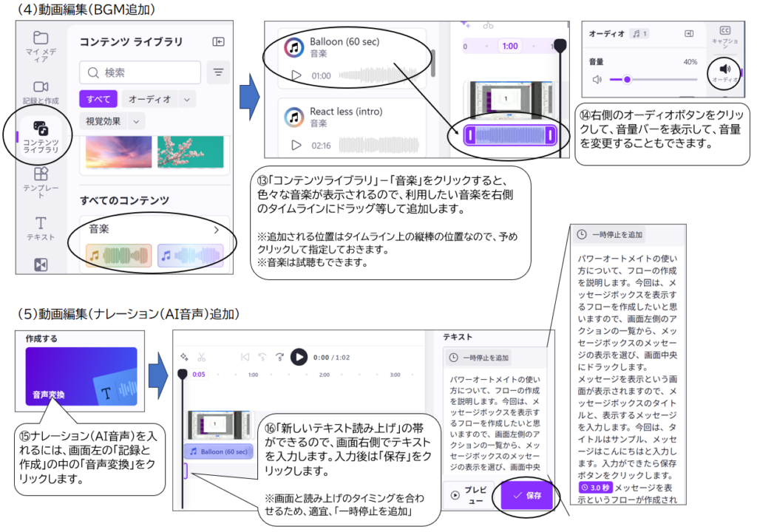The image size is (757, 532).
Task: Expand the 音楽 category chevron
Action: point(217,230)
